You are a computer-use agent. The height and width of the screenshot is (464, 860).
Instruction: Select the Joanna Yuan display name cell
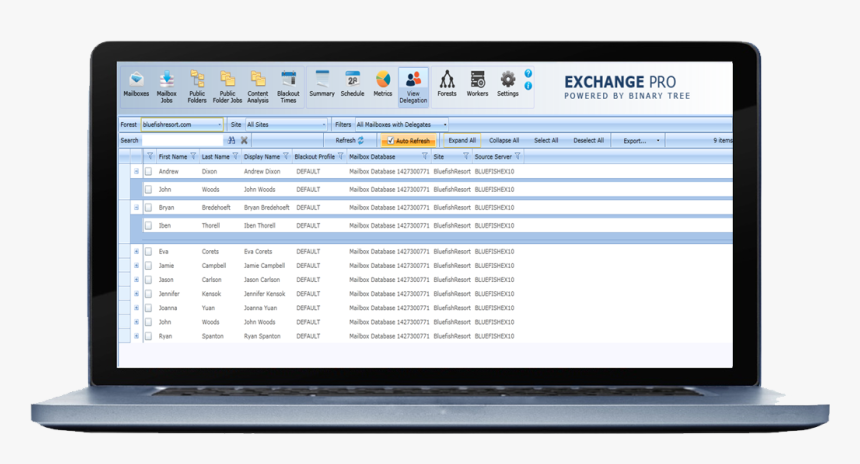tap(261, 308)
